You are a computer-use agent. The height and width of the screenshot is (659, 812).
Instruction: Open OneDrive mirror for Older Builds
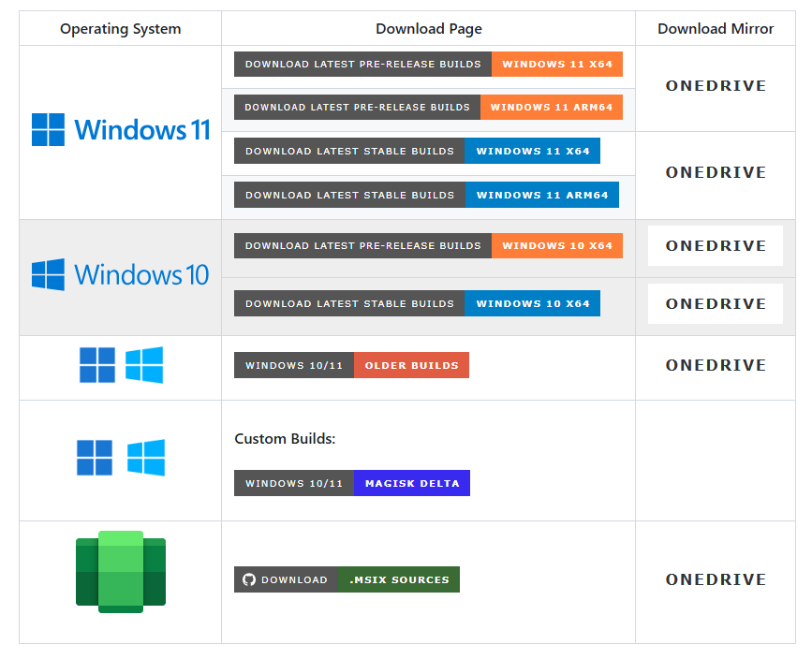(x=716, y=365)
